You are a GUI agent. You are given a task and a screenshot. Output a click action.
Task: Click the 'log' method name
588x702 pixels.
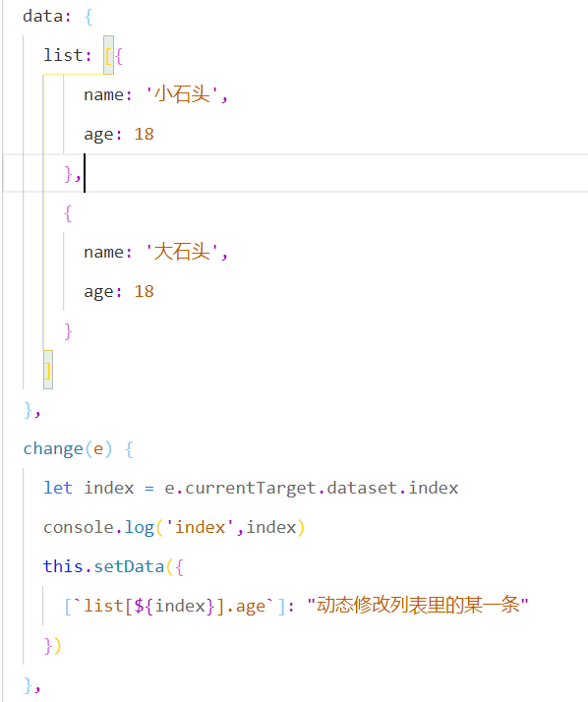140,527
